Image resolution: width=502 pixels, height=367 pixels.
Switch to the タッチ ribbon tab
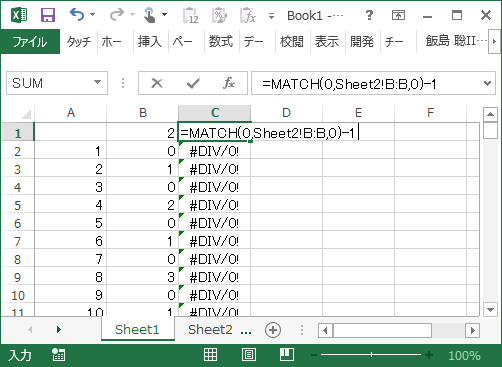[x=79, y=42]
